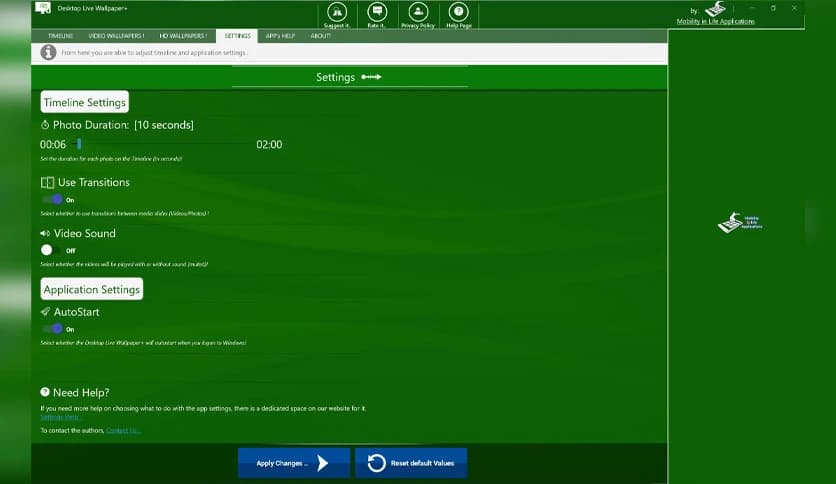Click the Application Settings label
This screenshot has height=484, width=836.
point(92,289)
